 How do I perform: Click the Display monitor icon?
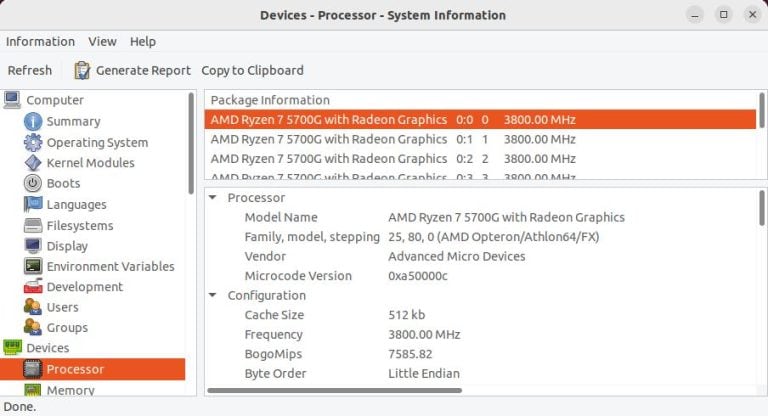(33, 245)
